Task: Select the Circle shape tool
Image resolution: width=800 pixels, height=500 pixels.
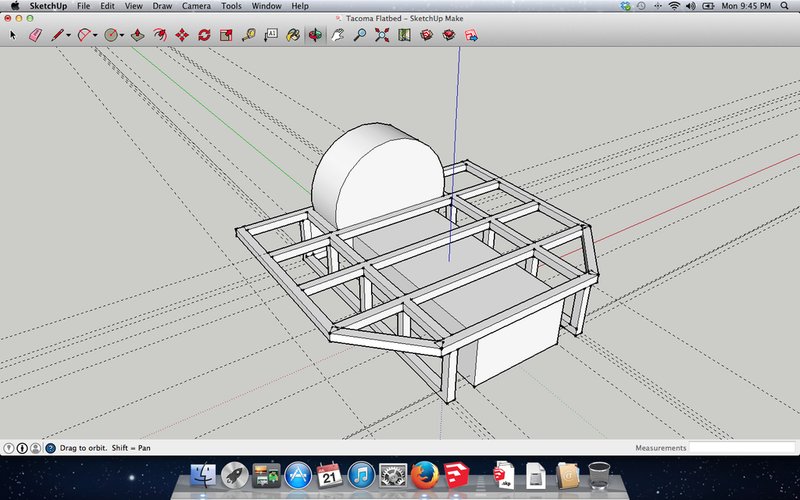Action: point(111,35)
